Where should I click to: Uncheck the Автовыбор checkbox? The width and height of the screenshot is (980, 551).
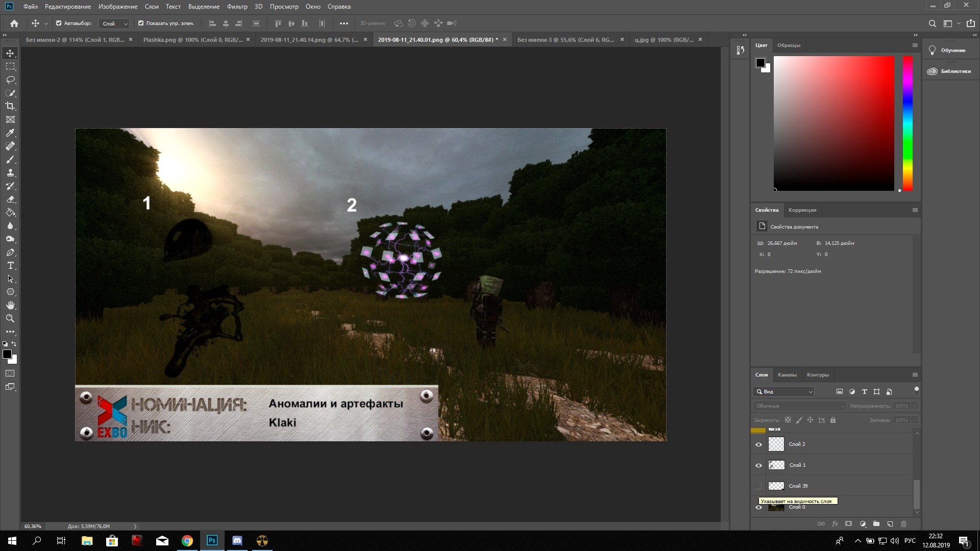[x=59, y=23]
